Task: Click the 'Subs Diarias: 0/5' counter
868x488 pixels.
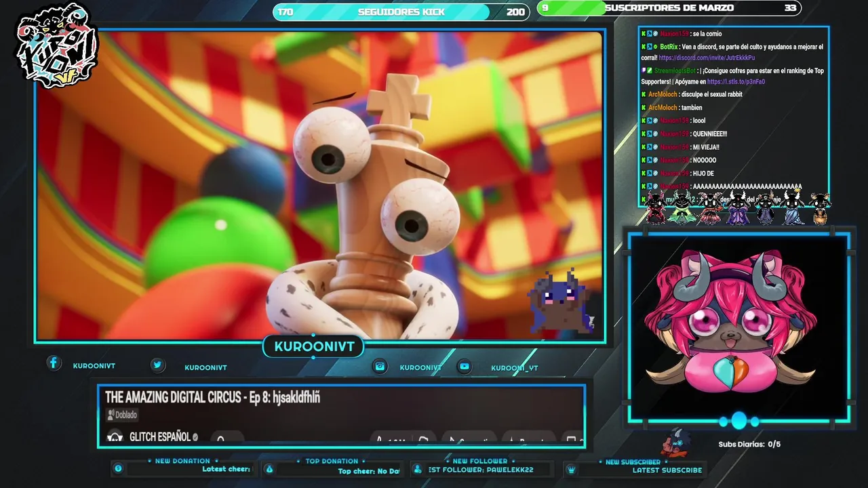Action: tap(749, 445)
